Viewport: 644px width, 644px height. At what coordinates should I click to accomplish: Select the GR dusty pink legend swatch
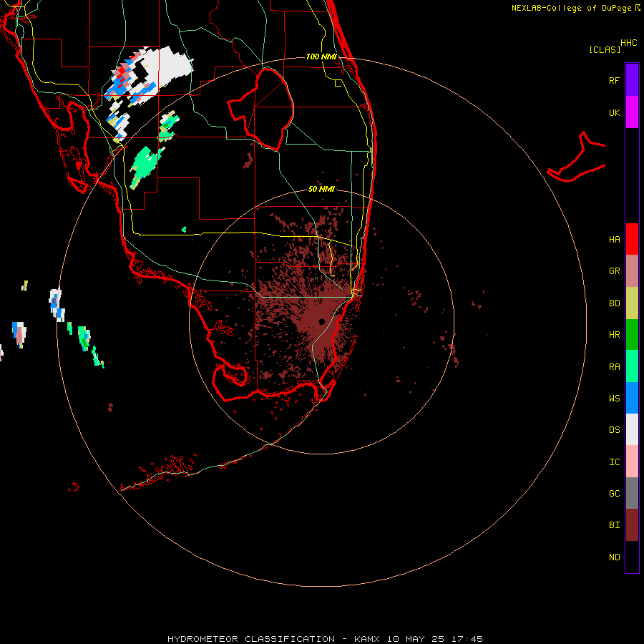point(632,271)
